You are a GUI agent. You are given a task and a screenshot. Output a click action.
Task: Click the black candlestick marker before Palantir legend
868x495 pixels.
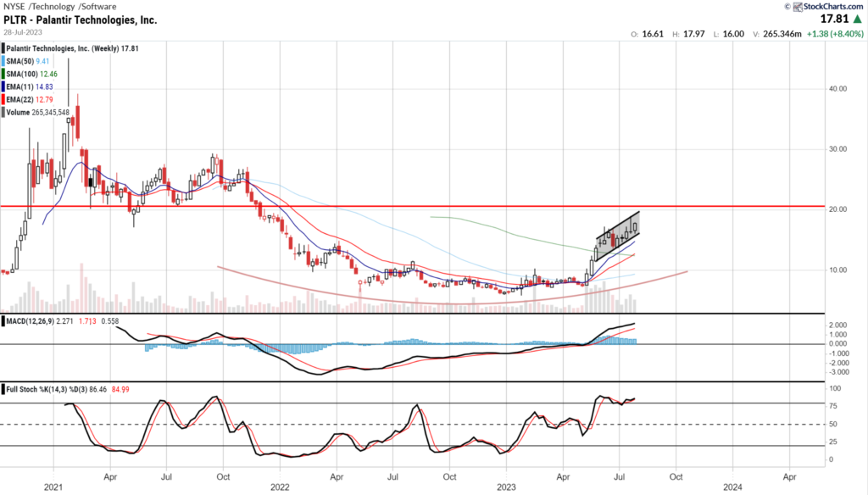pyautogui.click(x=5, y=49)
